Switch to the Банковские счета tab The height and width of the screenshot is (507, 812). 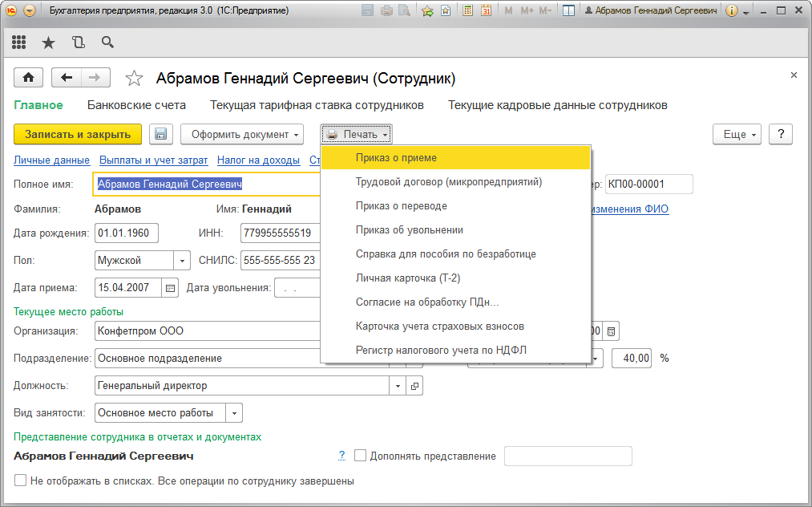(136, 105)
